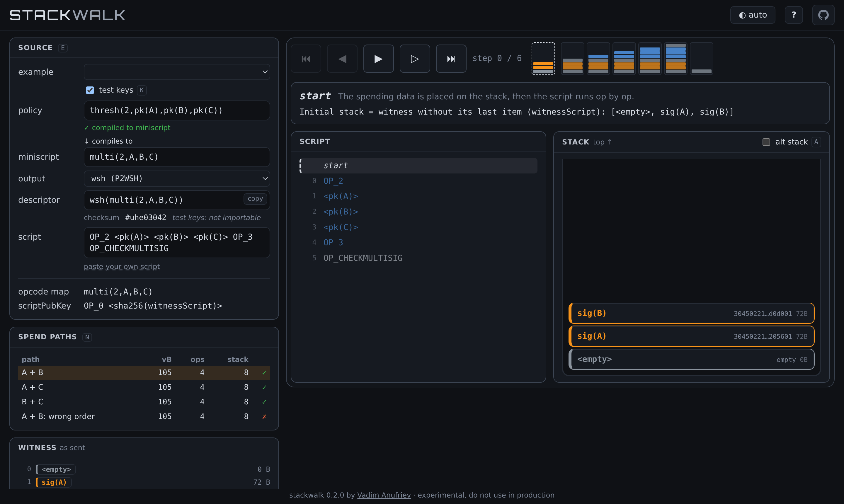Step back one operation

pos(342,59)
